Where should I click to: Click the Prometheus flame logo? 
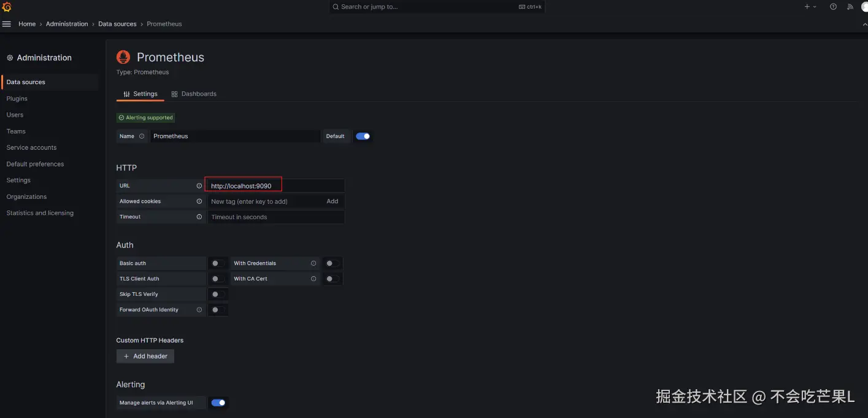[x=123, y=57]
